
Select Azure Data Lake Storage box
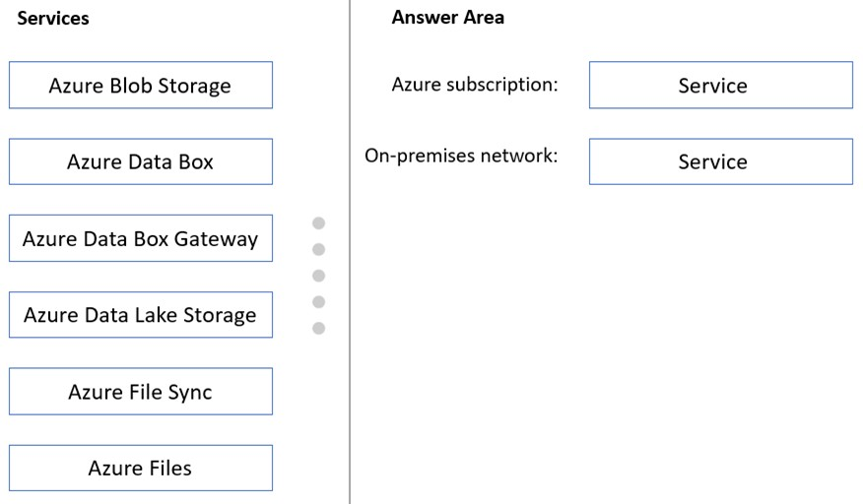(141, 315)
